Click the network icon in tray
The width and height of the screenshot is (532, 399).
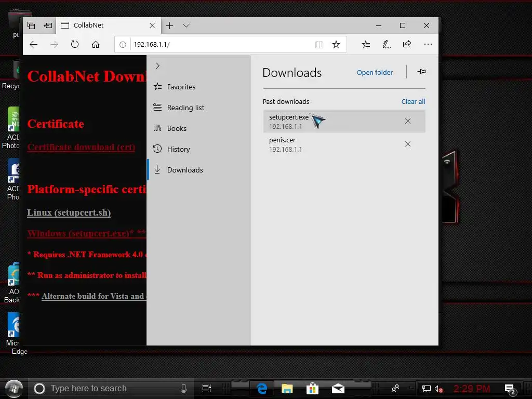point(426,389)
